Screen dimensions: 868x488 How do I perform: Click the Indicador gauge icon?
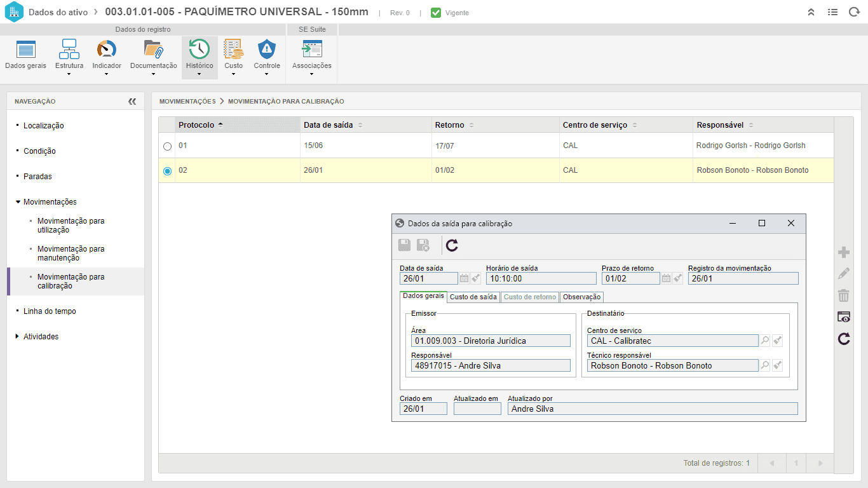pos(106,50)
